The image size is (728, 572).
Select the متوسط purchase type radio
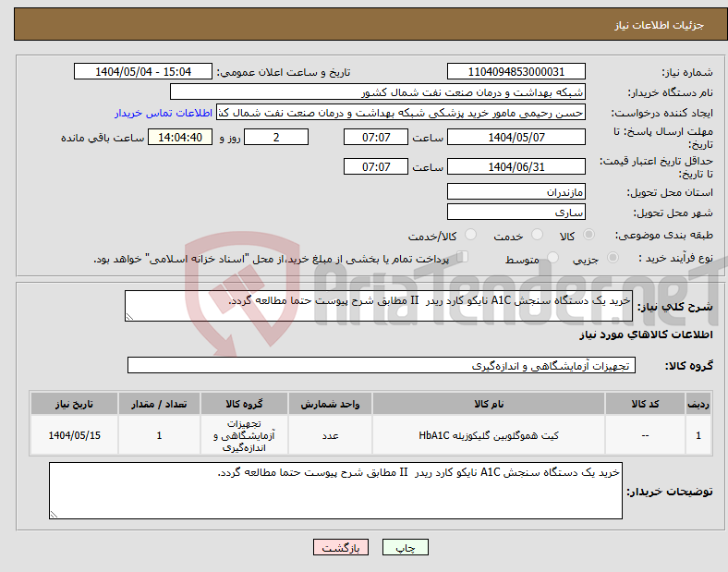pos(552,258)
